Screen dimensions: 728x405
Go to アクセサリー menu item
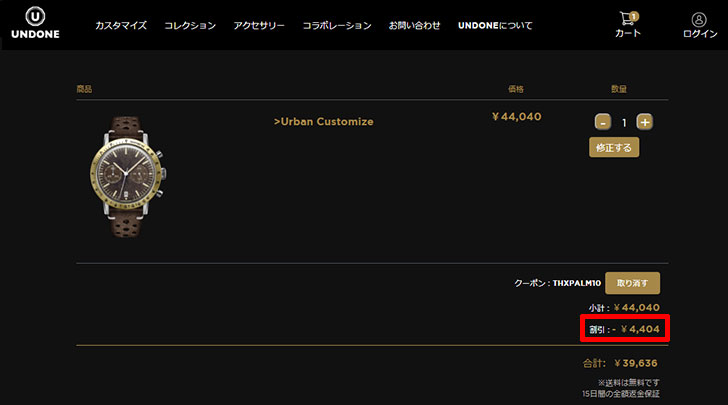[x=259, y=25]
